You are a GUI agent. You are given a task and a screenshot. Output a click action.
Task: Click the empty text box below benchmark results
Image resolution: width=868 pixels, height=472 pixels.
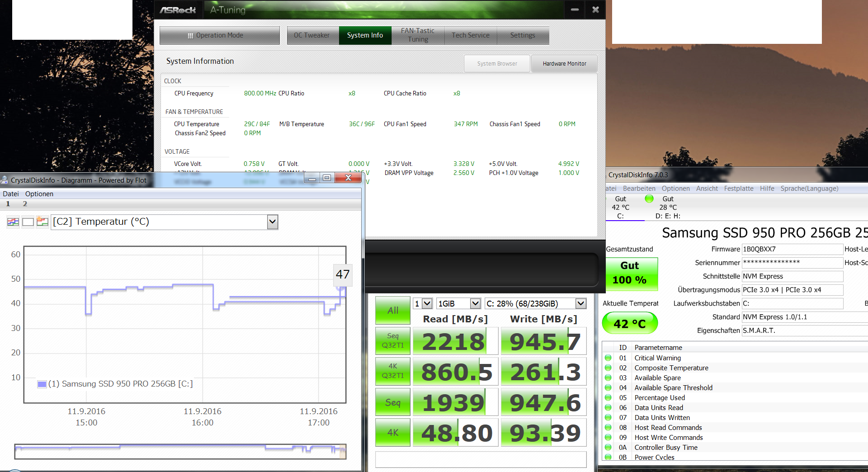click(481, 459)
